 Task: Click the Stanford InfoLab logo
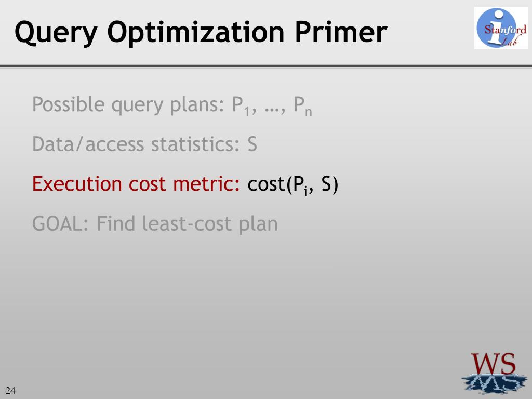(x=501, y=28)
